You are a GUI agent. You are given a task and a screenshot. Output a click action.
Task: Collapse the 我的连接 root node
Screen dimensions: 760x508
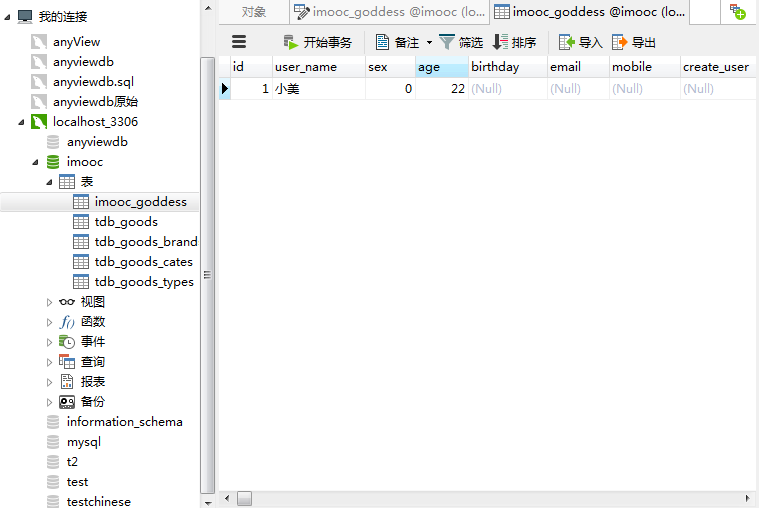pyautogui.click(x=7, y=17)
